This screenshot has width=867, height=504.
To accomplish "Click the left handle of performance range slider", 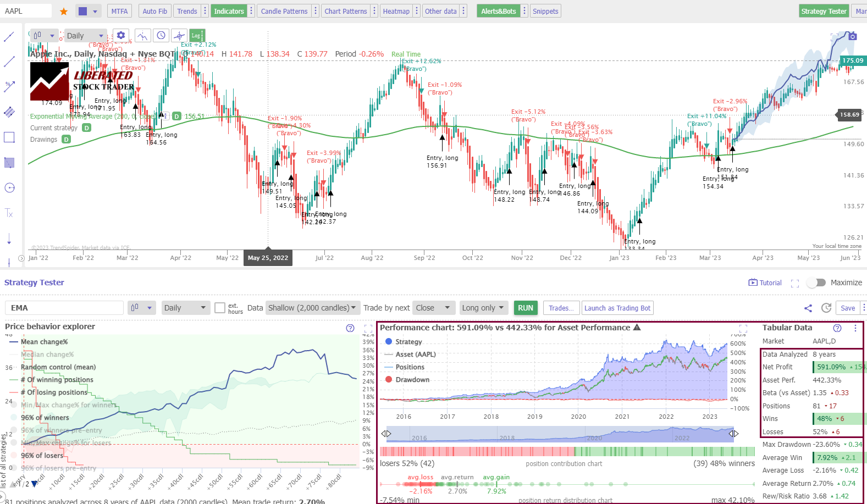I will (x=386, y=434).
